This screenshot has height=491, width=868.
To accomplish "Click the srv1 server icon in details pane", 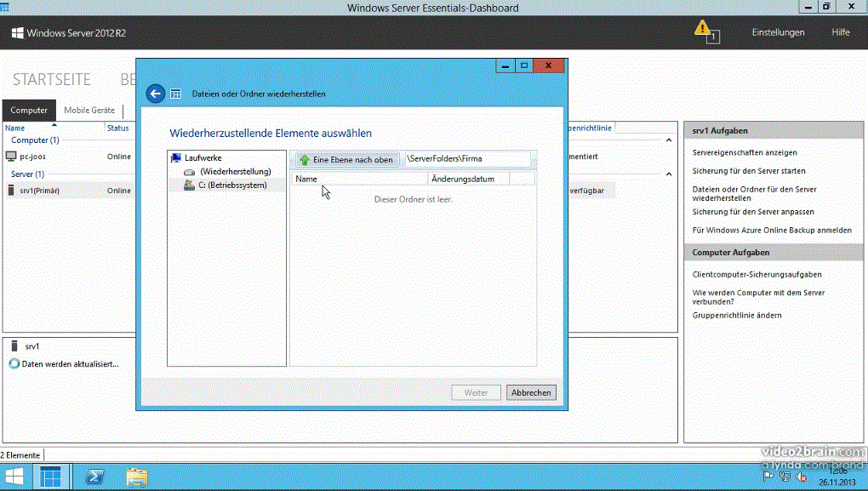I will pyautogui.click(x=14, y=346).
